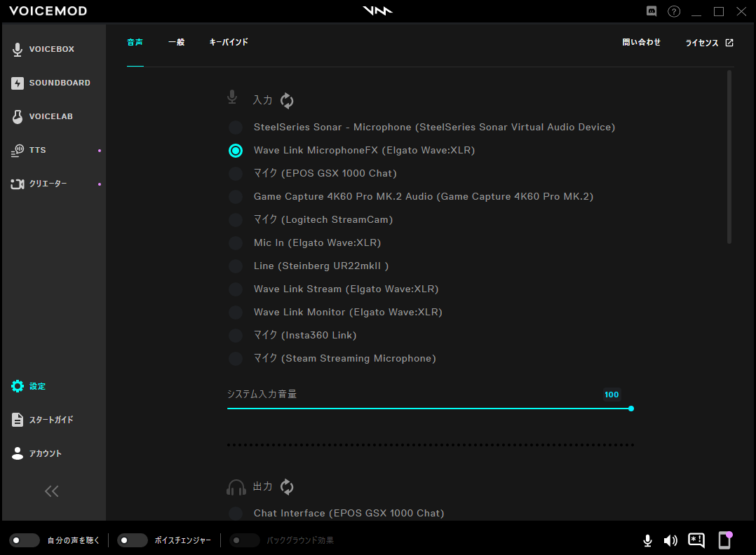756x555 pixels.
Task: Switch to 音声 tab
Action: tap(135, 42)
